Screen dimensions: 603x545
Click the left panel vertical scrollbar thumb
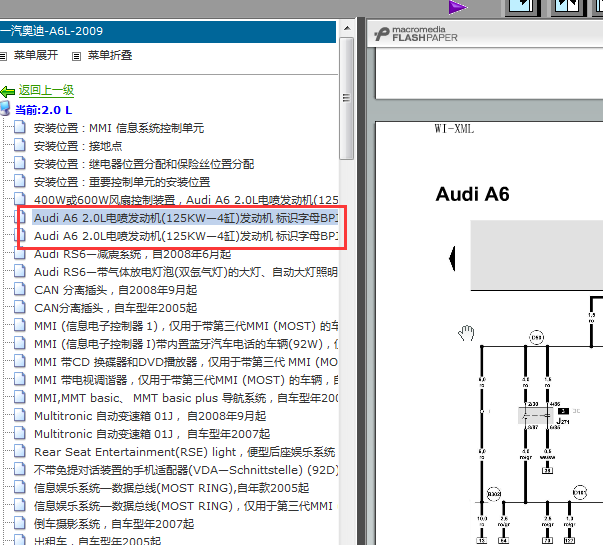click(346, 98)
